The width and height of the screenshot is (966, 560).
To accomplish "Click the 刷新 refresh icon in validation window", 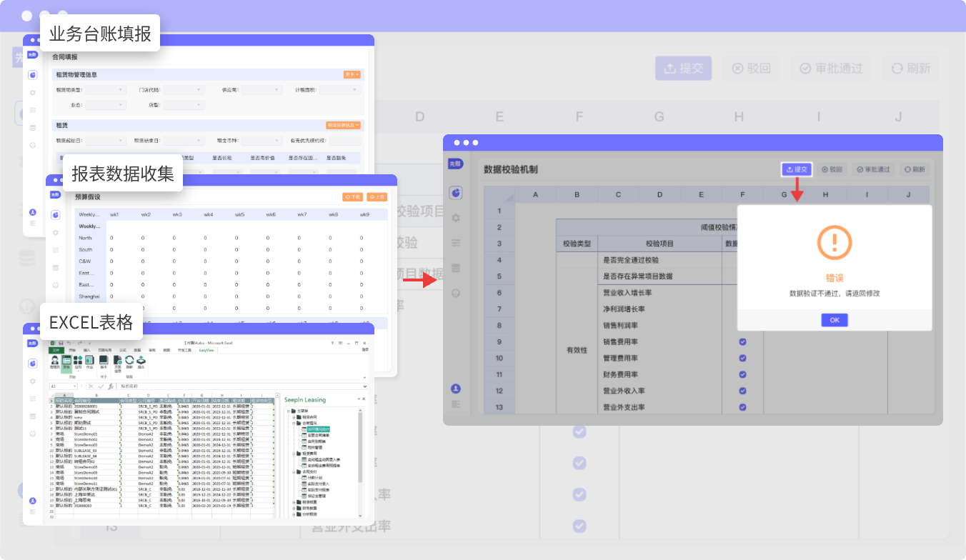I will point(914,169).
